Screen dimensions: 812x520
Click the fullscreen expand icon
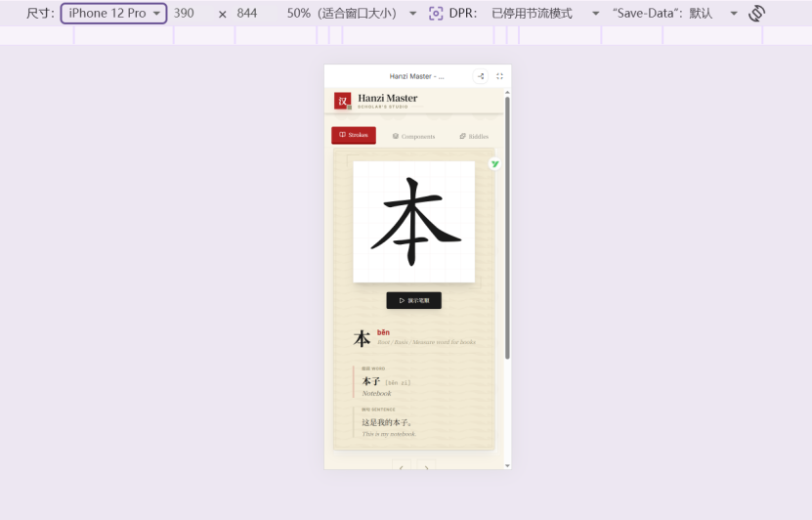[499, 76]
